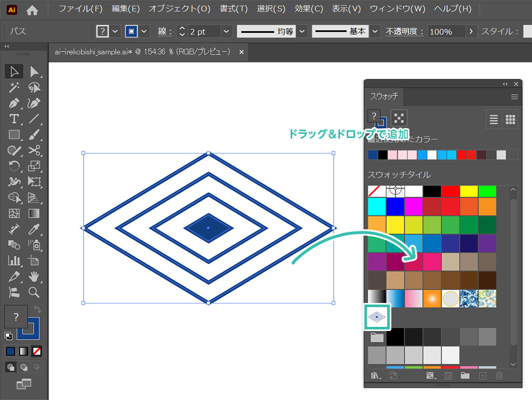Pick the Scissors tool
The height and width of the screenshot is (400, 532).
click(34, 150)
